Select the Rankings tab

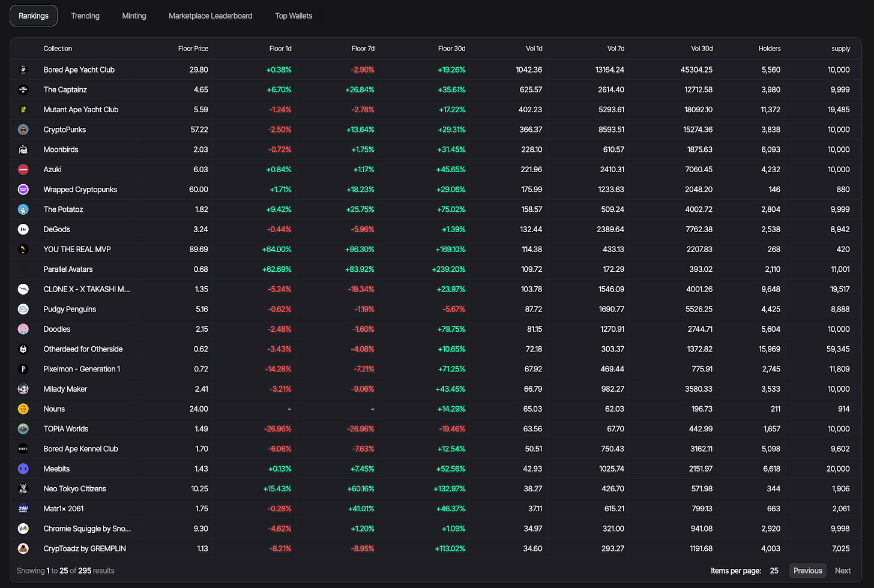[x=34, y=16]
